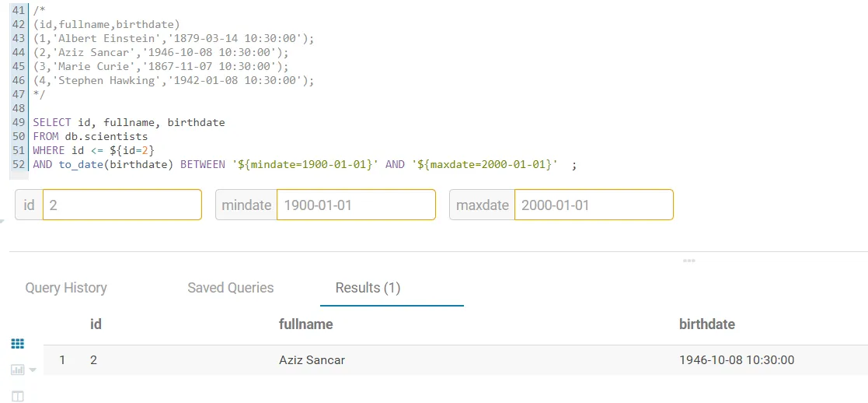Viewport: 868px width, 403px height.
Task: Click the panel resize dots handle
Action: [x=688, y=261]
